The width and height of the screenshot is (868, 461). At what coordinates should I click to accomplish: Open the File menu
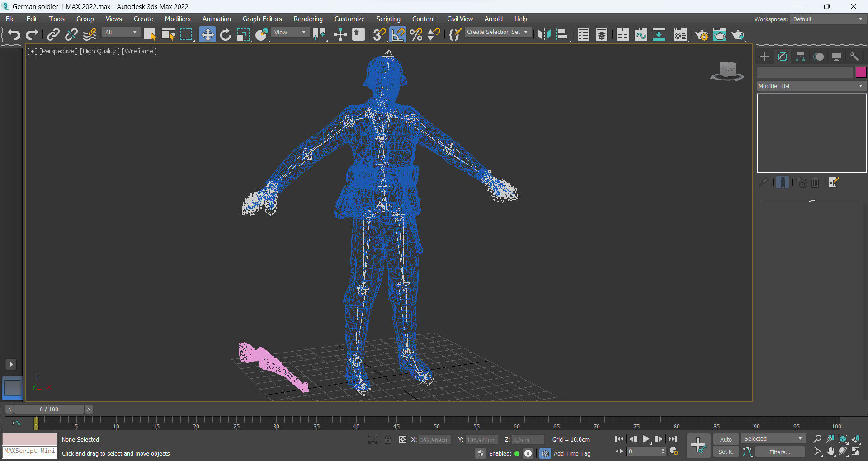point(10,19)
